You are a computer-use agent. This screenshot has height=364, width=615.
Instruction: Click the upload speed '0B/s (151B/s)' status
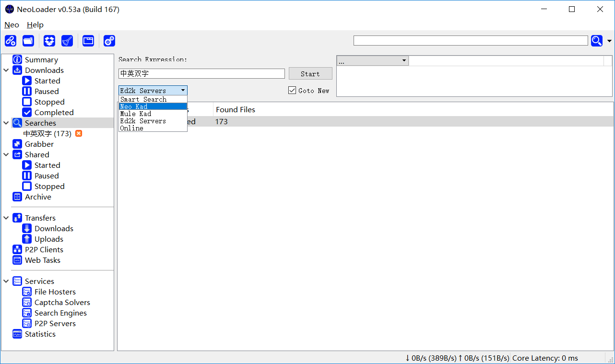click(x=484, y=358)
